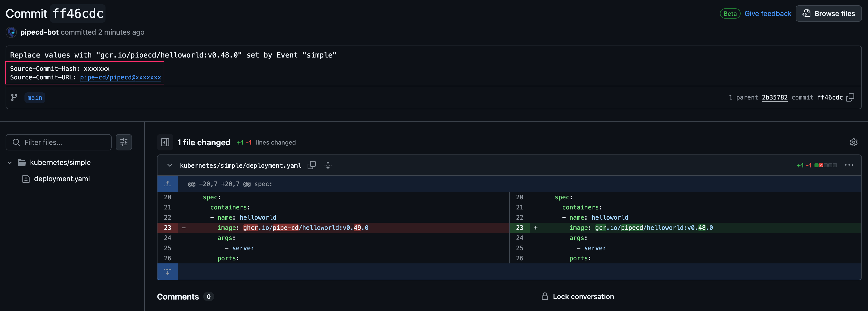Image resolution: width=868 pixels, height=311 pixels.
Task: Expand diff lines upward above line 20
Action: click(167, 184)
